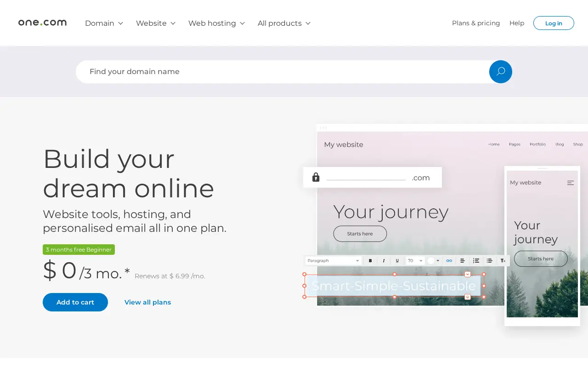This screenshot has width=588, height=368.
Task: Select Shop in the preview site menu
Action: click(578, 144)
